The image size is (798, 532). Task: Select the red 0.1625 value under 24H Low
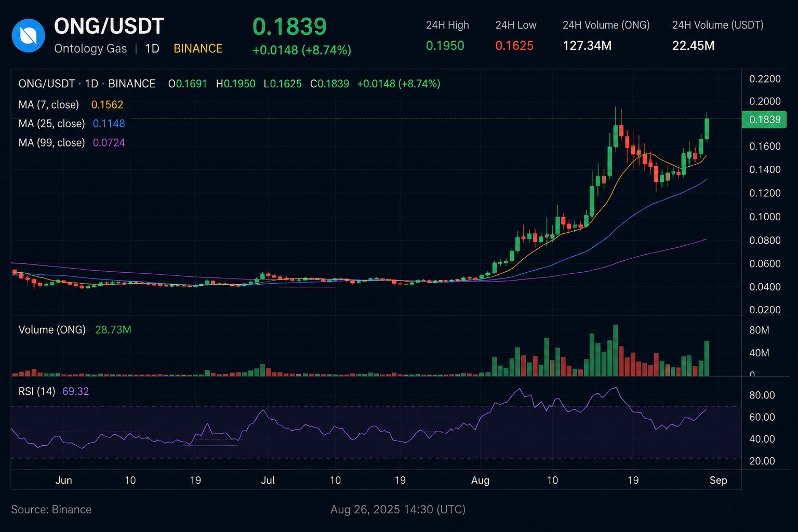click(514, 46)
